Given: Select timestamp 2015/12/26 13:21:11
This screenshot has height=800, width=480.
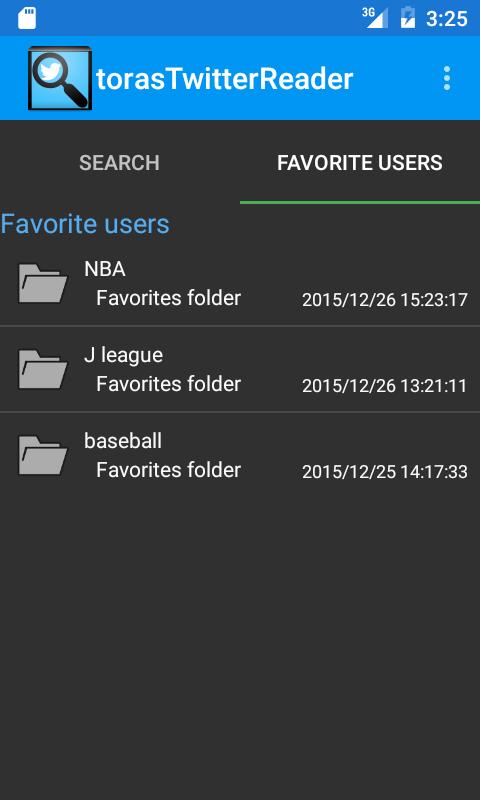Looking at the screenshot, I should coord(385,386).
